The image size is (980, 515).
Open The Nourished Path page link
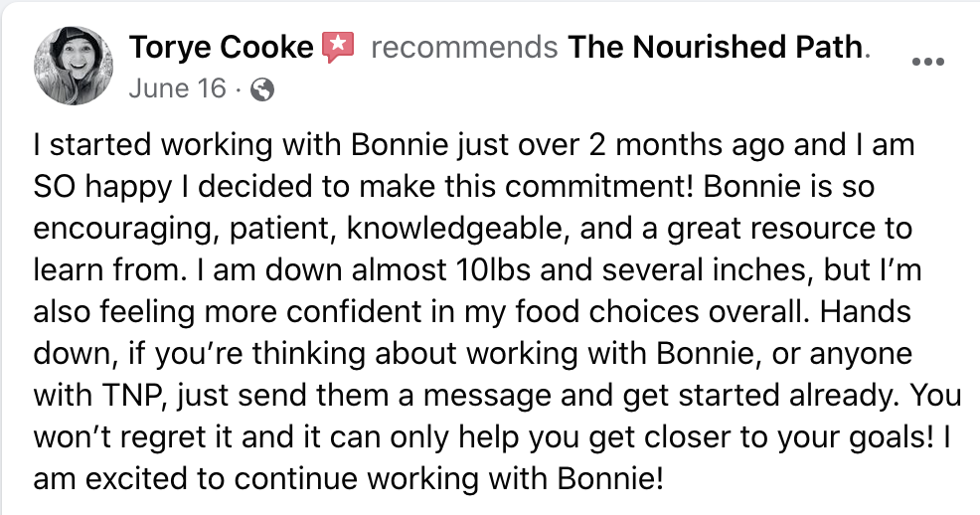click(716, 48)
